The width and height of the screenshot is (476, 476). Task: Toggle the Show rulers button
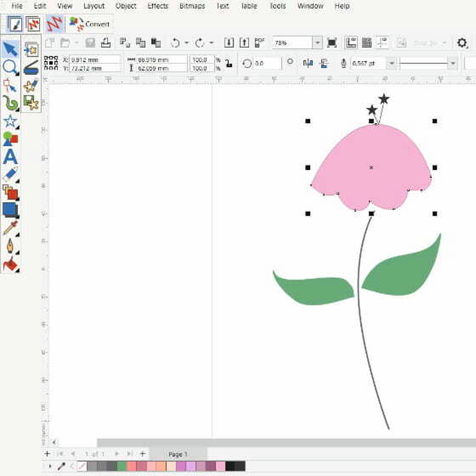coord(351,43)
